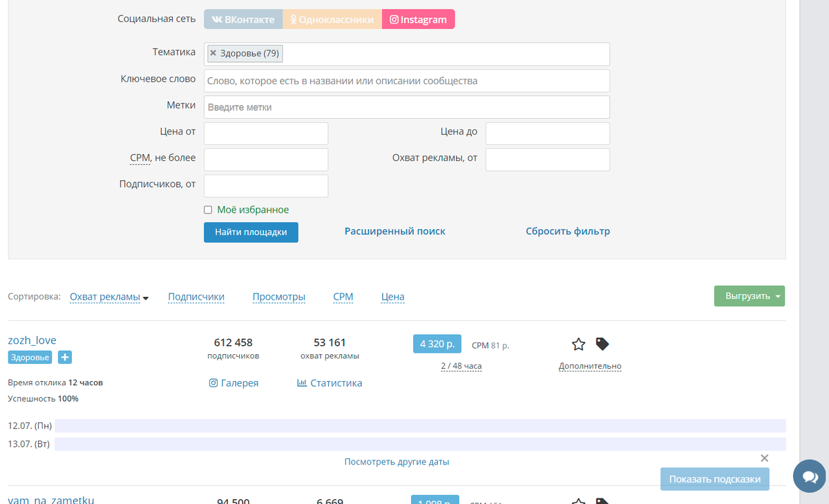Select the Одноклассники social network tab
Image resolution: width=829 pixels, height=504 pixels.
(x=333, y=19)
